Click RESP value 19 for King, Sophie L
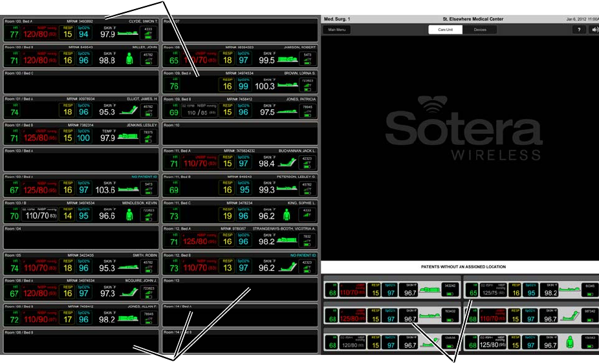Image resolution: width=599 pixels, height=364 pixels. point(227,216)
